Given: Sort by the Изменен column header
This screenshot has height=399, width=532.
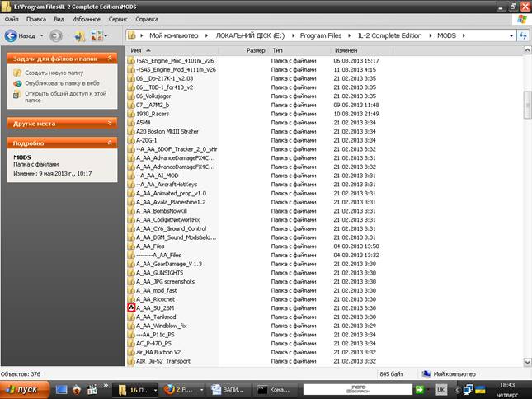Looking at the screenshot, I should [362, 50].
